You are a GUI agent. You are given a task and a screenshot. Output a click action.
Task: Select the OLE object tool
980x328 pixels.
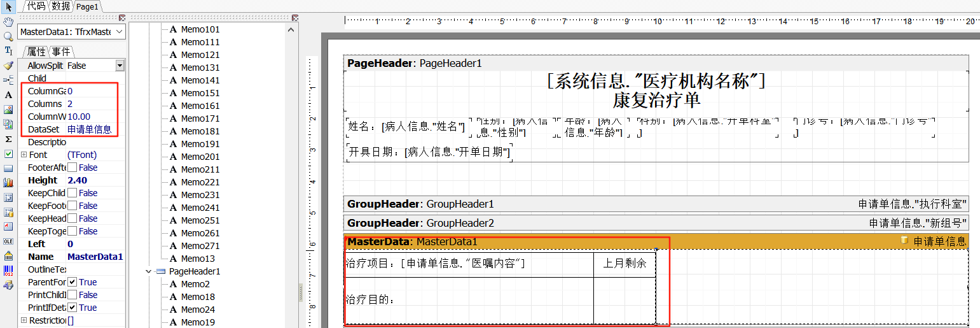click(x=8, y=241)
